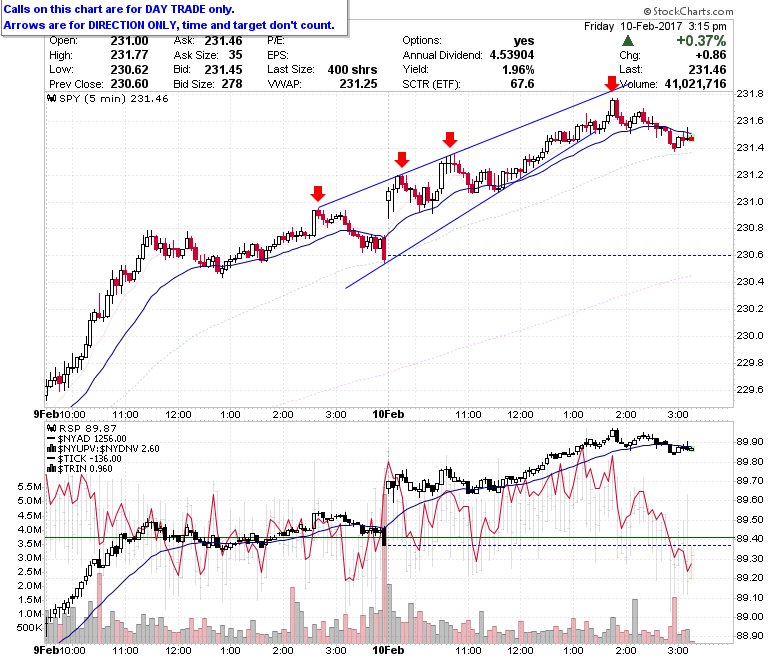The width and height of the screenshot is (780, 659).
Task: Click the Last price 231.46 in header
Action: tap(707, 69)
